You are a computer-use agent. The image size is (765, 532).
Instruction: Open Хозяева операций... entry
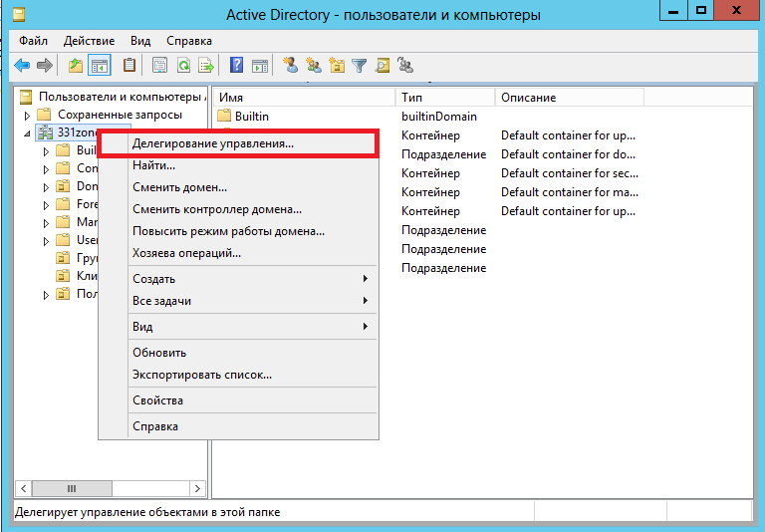pos(239,253)
